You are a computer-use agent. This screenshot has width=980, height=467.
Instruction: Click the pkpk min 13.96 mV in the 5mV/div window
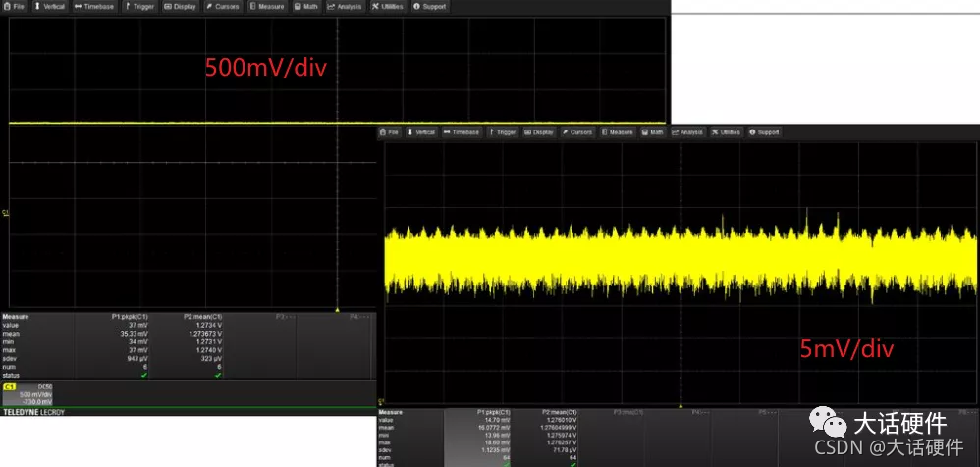point(499,435)
